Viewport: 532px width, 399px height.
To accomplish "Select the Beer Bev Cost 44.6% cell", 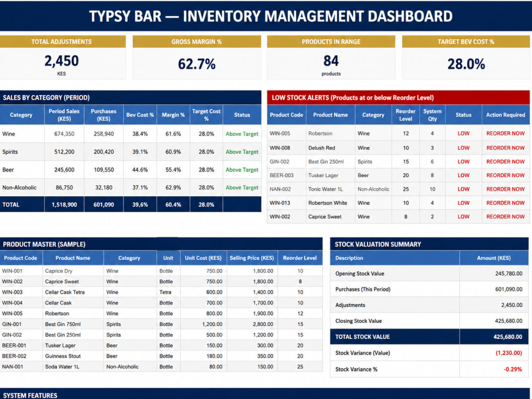I will click(140, 170).
